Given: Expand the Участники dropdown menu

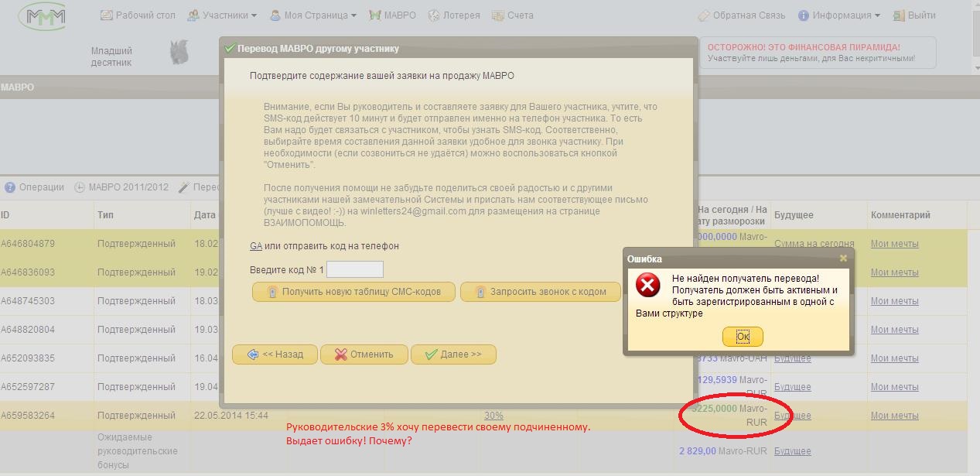Looking at the screenshot, I should pyautogui.click(x=223, y=15).
